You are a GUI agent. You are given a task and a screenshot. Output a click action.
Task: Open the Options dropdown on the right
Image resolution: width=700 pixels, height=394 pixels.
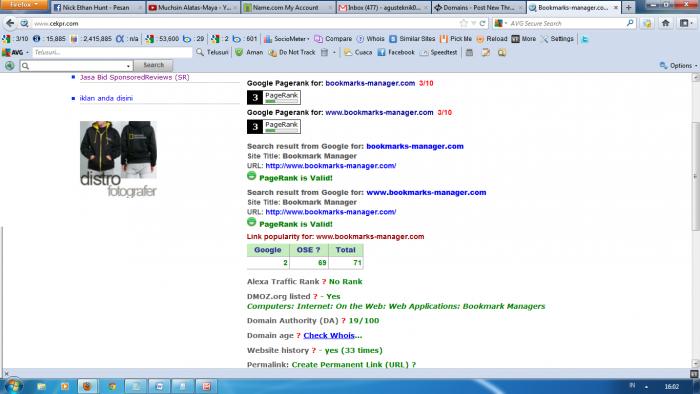pyautogui.click(x=679, y=66)
